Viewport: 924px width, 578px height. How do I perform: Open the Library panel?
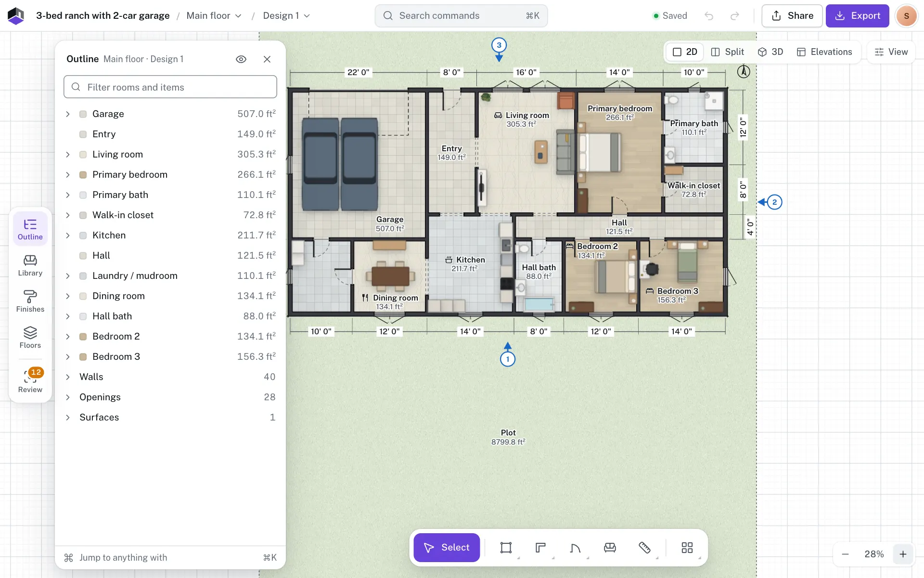click(x=30, y=265)
